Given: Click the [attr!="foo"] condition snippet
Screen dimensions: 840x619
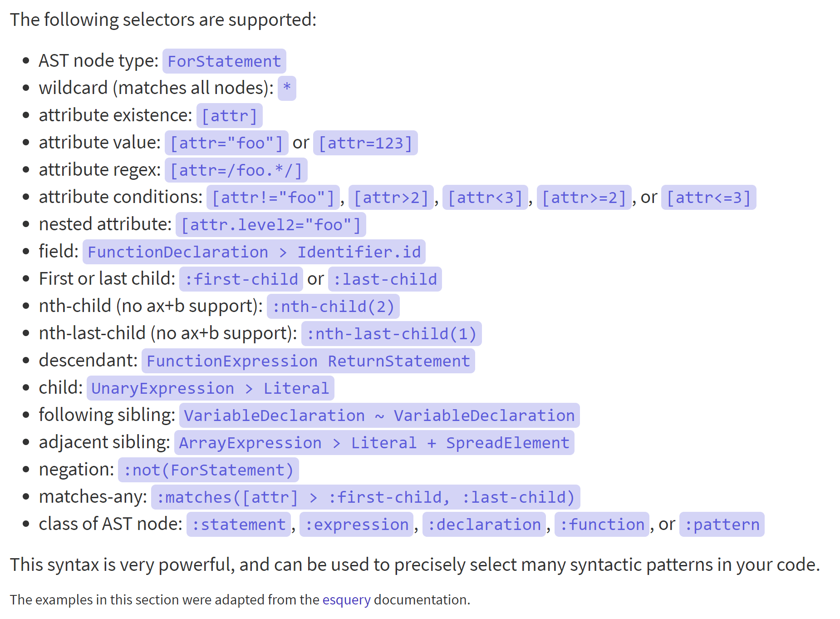Looking at the screenshot, I should (273, 198).
